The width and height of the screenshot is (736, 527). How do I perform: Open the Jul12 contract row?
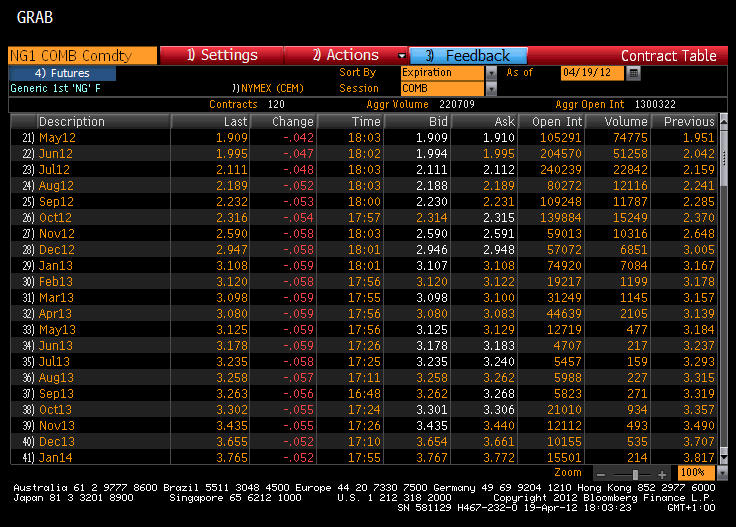click(x=364, y=169)
